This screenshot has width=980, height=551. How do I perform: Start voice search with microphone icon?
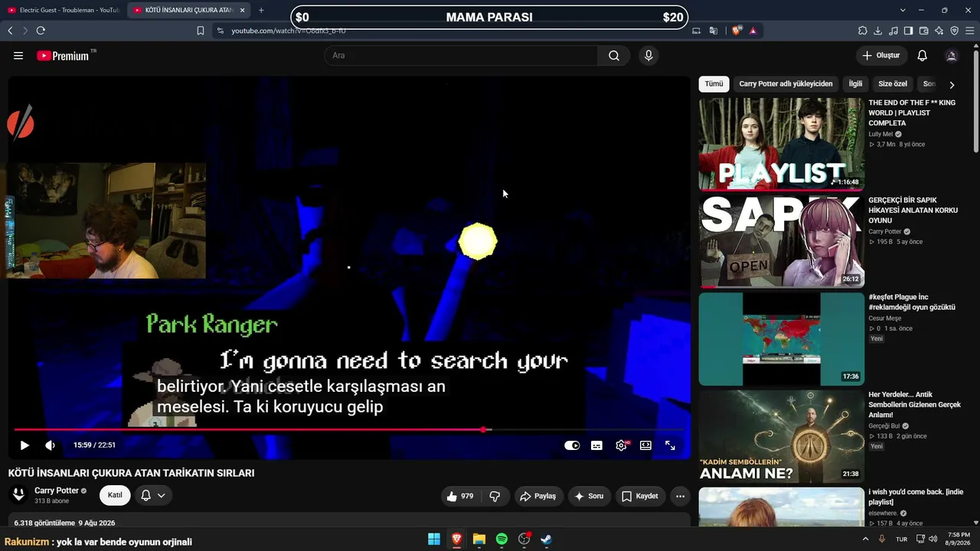click(648, 56)
